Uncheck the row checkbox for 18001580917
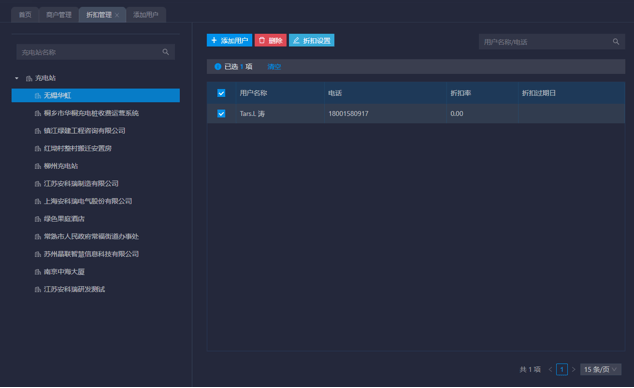Image resolution: width=634 pixels, height=388 pixels. click(221, 114)
